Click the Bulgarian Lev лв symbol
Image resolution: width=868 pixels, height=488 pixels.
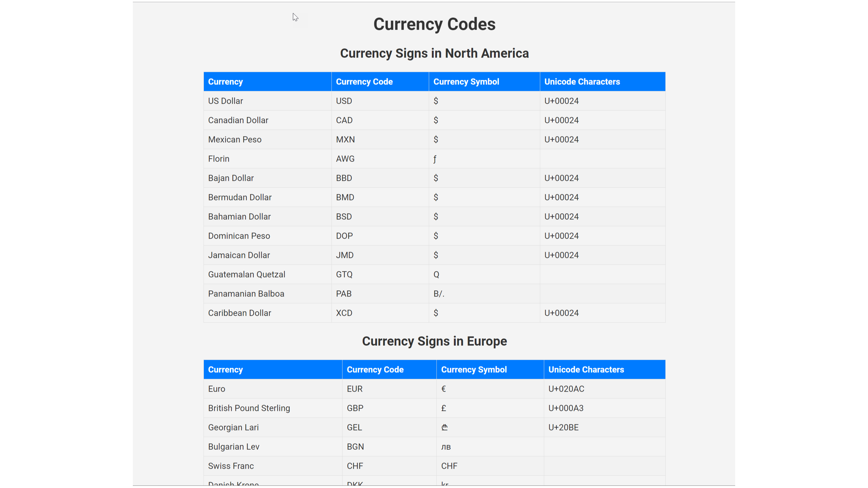(x=446, y=446)
